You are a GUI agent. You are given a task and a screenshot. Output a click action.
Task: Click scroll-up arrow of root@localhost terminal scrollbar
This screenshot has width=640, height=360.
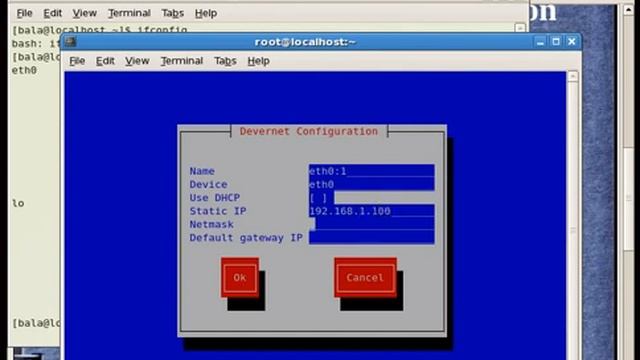click(573, 76)
